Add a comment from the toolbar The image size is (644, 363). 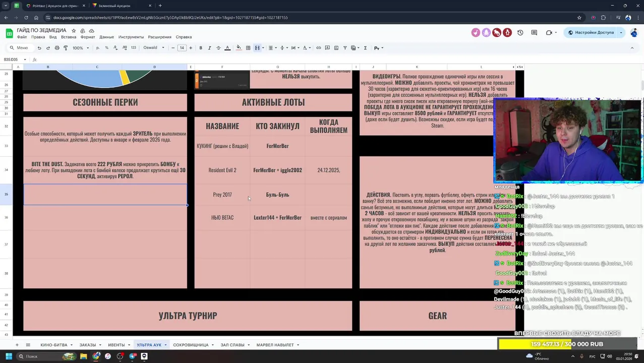[327, 48]
